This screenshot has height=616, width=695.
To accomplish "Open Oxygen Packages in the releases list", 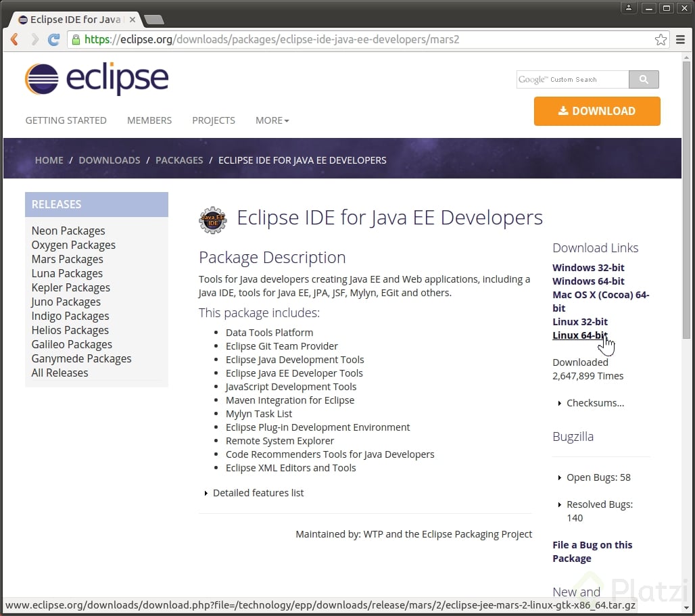I will [x=74, y=245].
